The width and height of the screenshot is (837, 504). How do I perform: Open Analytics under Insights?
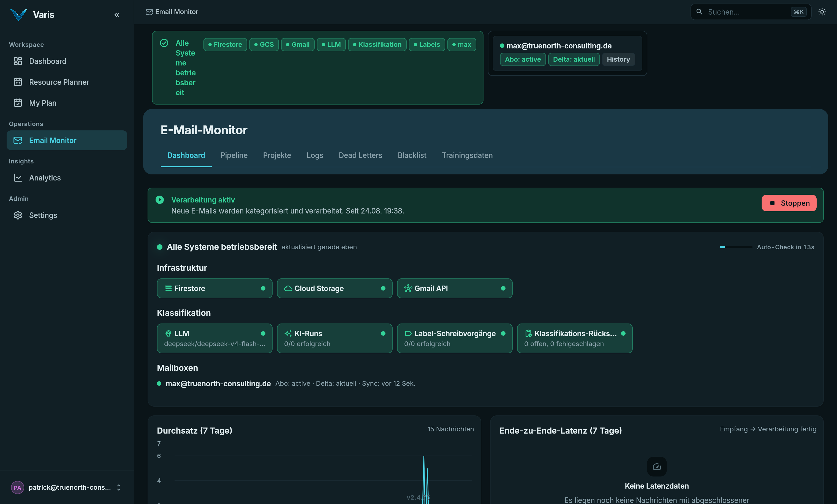click(67, 177)
